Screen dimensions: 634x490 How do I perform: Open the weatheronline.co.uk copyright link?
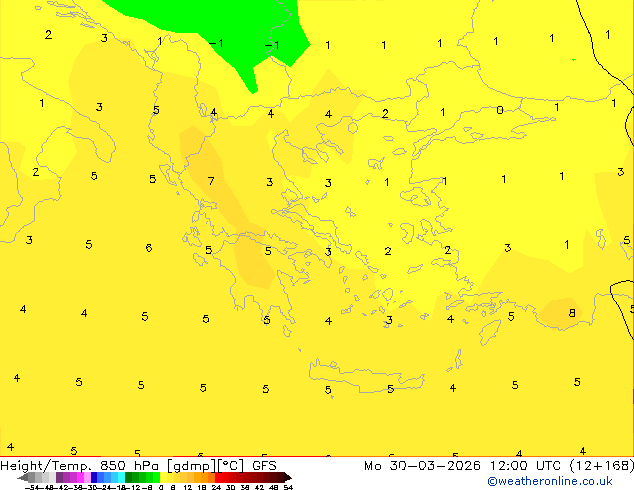[x=549, y=481]
